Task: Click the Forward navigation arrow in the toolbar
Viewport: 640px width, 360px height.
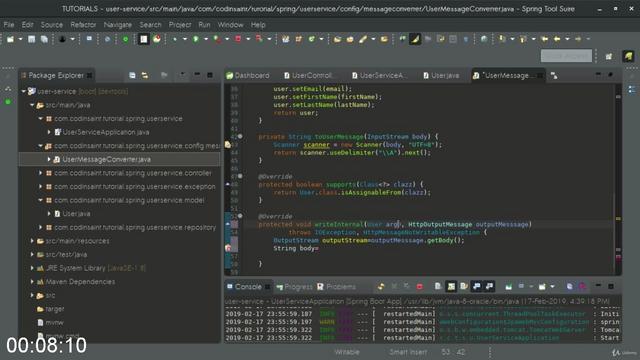Action: tap(578, 39)
